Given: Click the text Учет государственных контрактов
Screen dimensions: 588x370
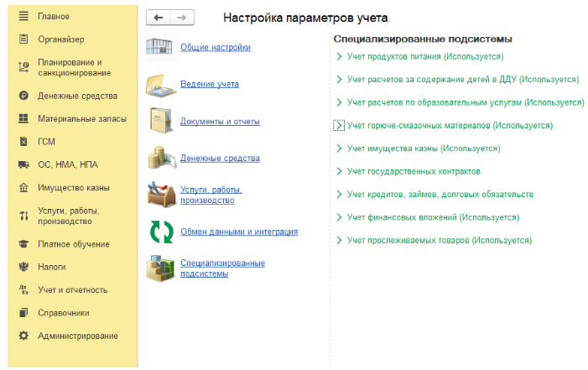Looking at the screenshot, I should tap(414, 171).
